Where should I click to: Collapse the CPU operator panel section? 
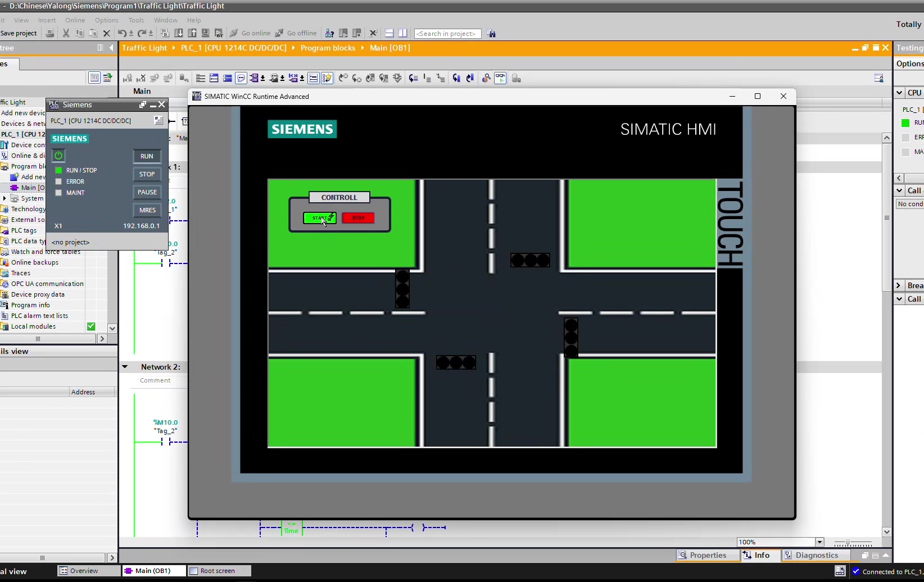click(899, 93)
